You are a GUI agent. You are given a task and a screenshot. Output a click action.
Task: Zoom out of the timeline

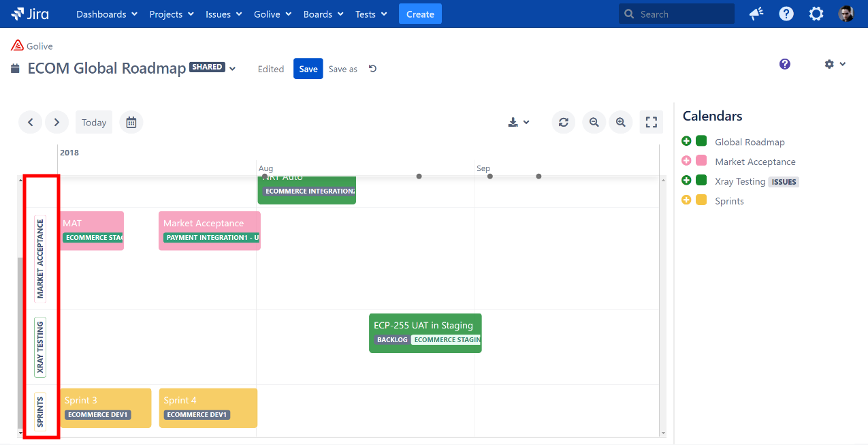(594, 123)
